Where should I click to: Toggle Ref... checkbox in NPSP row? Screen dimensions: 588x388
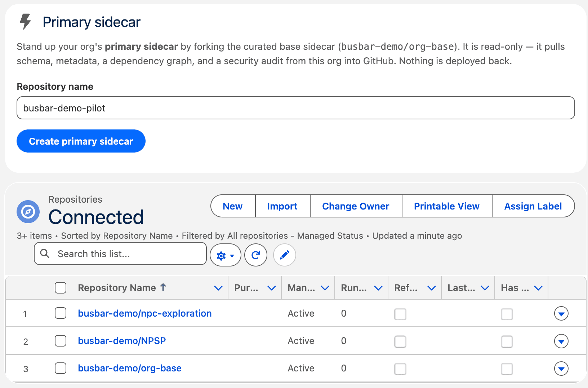point(400,341)
